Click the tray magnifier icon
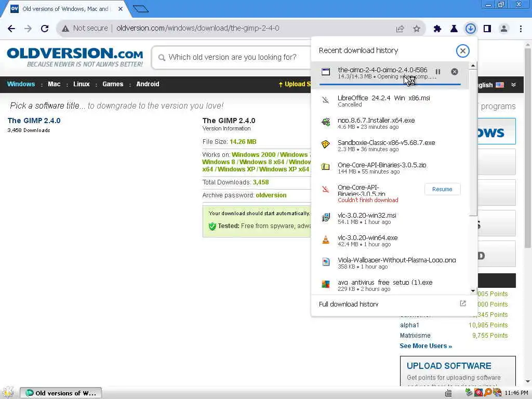 [488, 393]
